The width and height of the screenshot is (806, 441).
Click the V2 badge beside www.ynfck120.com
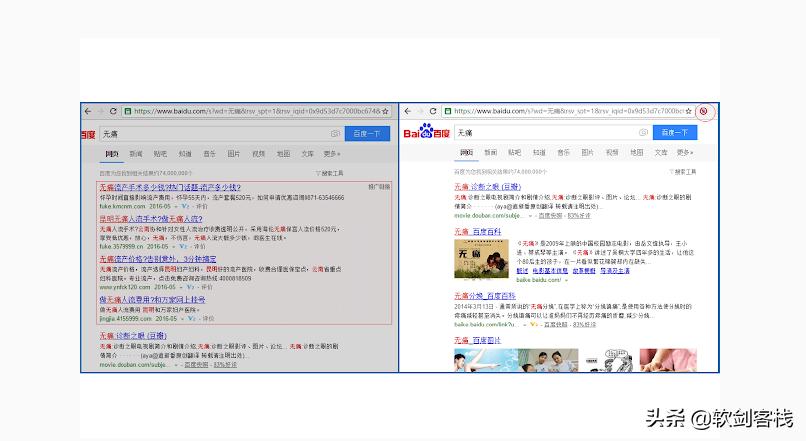pyautogui.click(x=191, y=287)
